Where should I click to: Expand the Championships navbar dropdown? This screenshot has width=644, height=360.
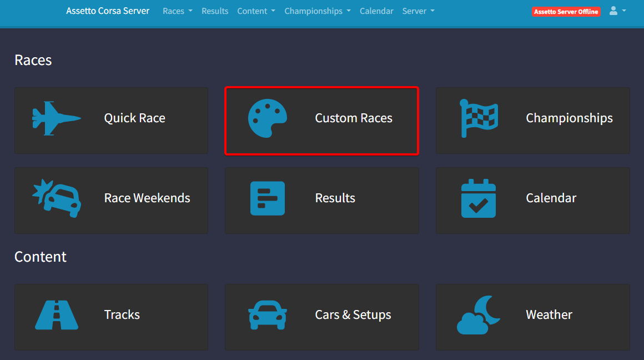[x=317, y=11]
